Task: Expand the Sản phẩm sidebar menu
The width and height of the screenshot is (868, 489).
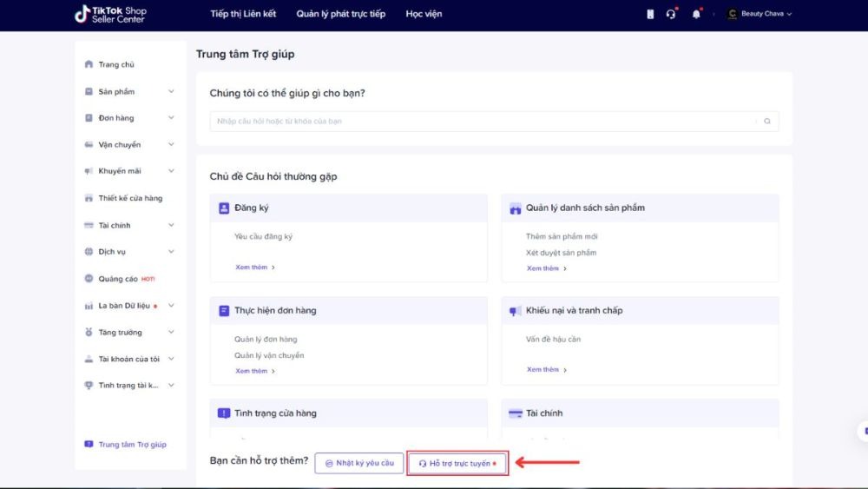Action: pos(171,91)
